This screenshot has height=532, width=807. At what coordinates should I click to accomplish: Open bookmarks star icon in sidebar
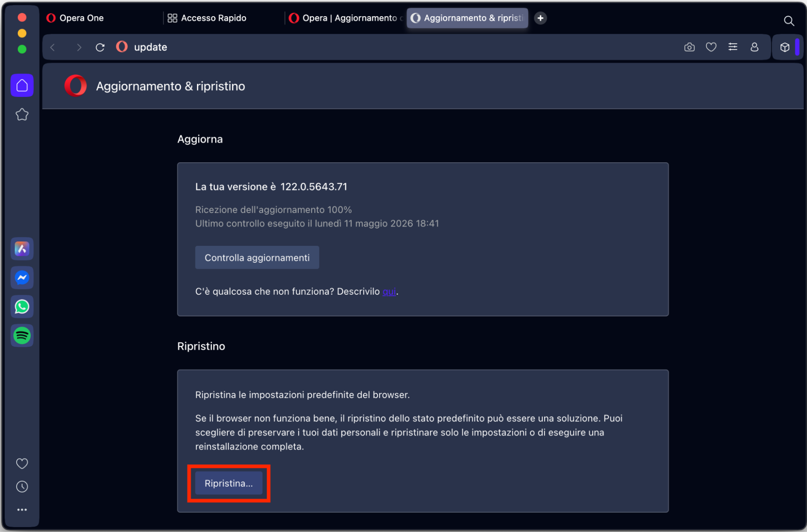[x=22, y=115]
